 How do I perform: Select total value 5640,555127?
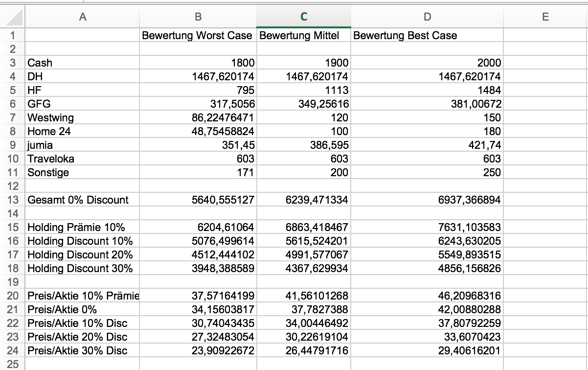[x=198, y=200]
